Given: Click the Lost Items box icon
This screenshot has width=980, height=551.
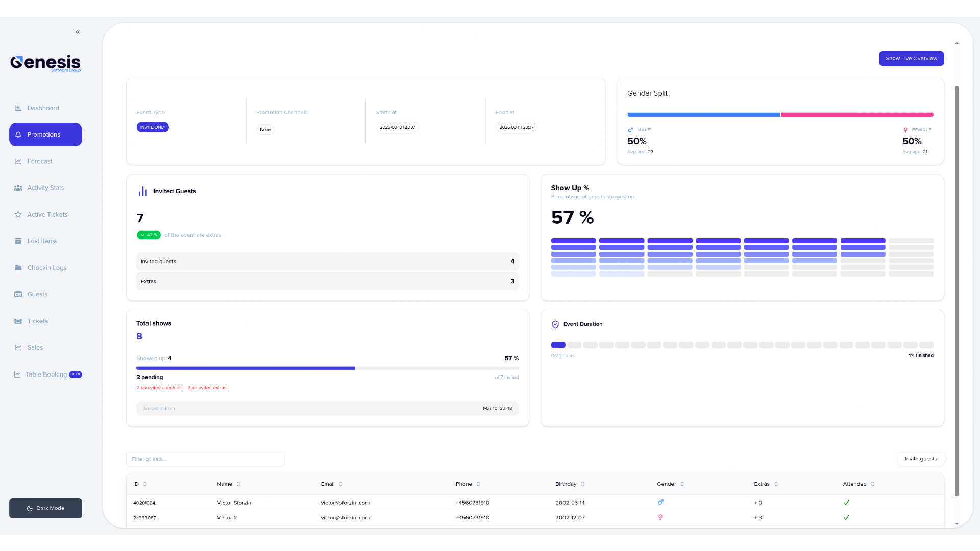Looking at the screenshot, I should pyautogui.click(x=18, y=241).
